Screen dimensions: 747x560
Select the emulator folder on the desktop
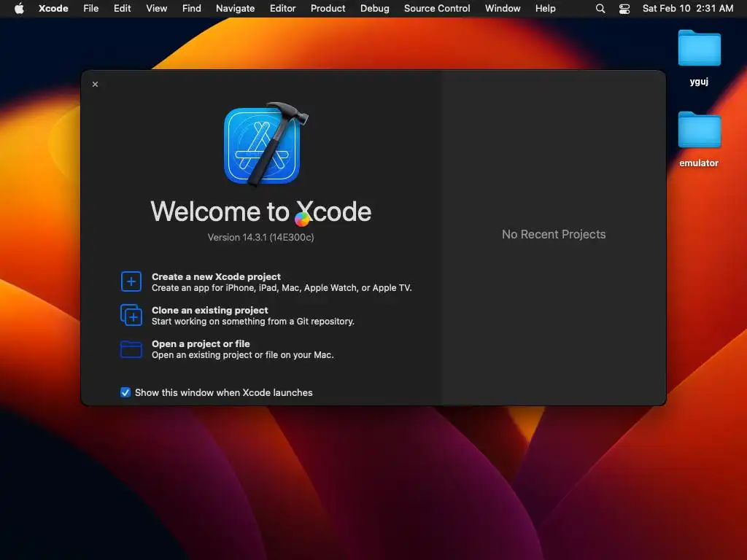point(699,139)
